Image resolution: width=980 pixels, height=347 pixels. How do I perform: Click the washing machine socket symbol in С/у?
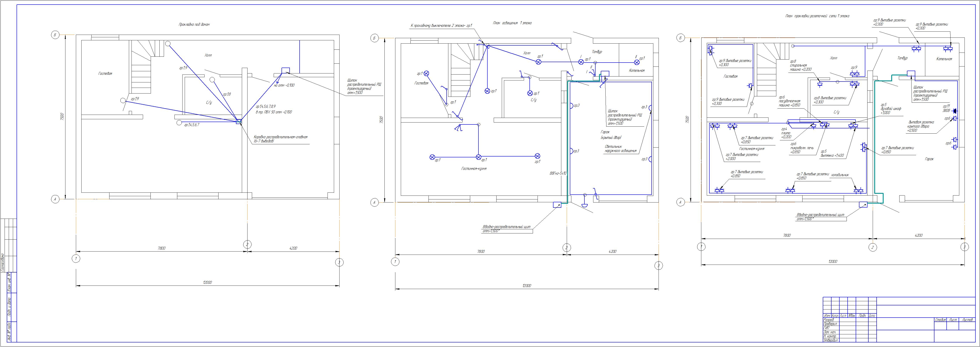click(x=820, y=84)
